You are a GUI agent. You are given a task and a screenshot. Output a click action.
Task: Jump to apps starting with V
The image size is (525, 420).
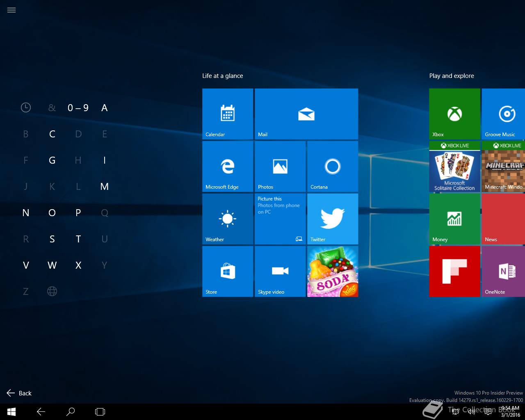tap(26, 265)
